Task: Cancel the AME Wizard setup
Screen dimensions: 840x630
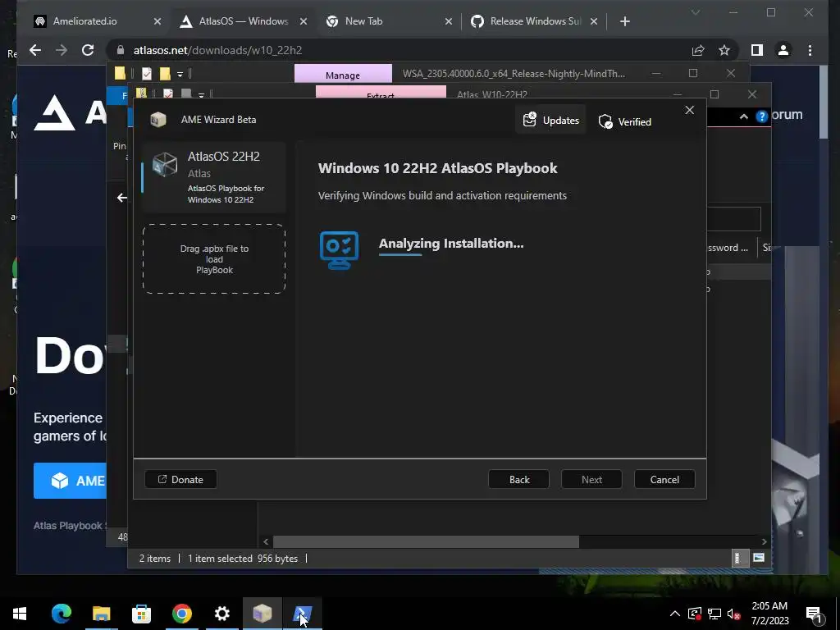Action: click(664, 479)
